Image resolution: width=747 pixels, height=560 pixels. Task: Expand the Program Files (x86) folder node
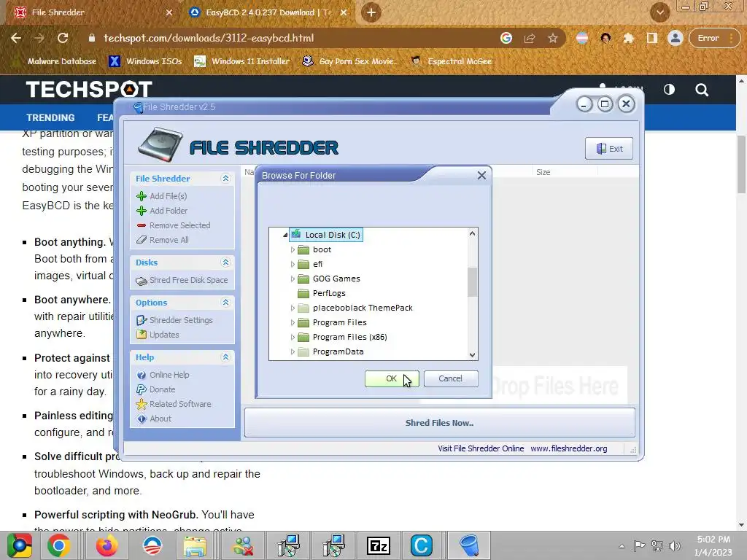pyautogui.click(x=293, y=337)
